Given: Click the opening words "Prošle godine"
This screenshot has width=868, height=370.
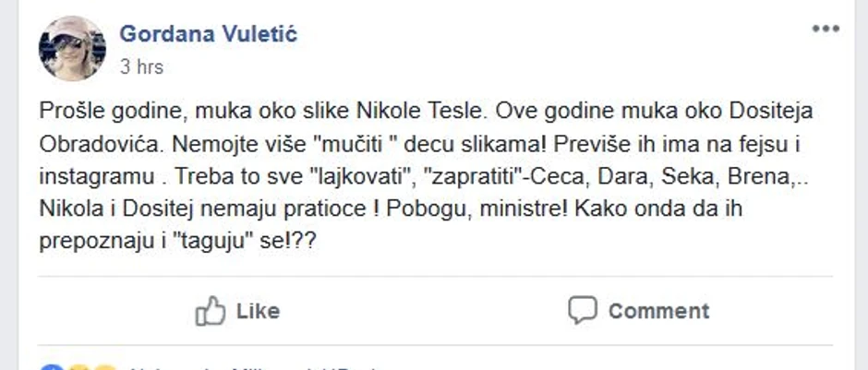Looking at the screenshot, I should point(100,112).
